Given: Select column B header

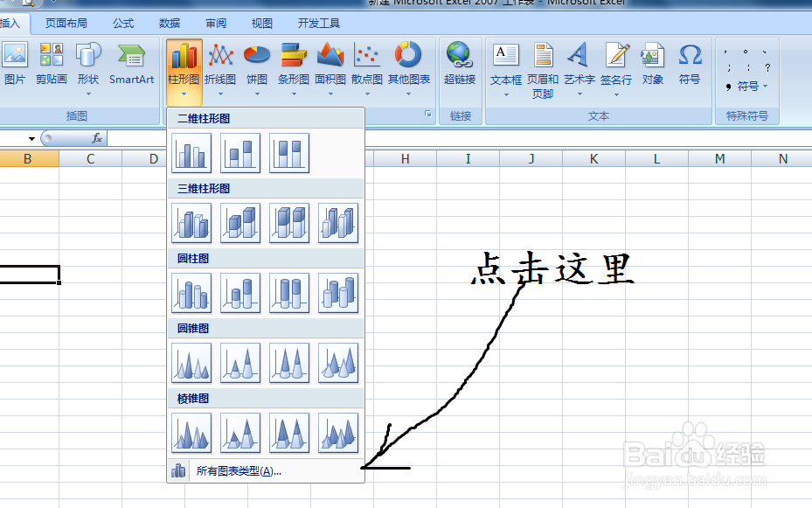Looking at the screenshot, I should (x=28, y=159).
